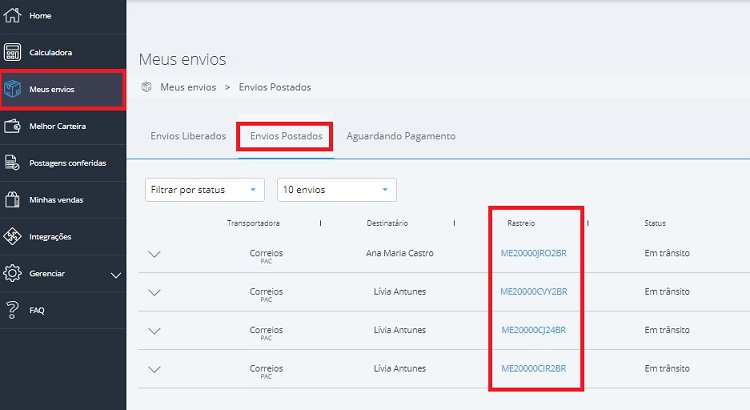750x410 pixels.
Task: Expand row with tracking ME20000CIR2BR
Action: pyautogui.click(x=154, y=369)
